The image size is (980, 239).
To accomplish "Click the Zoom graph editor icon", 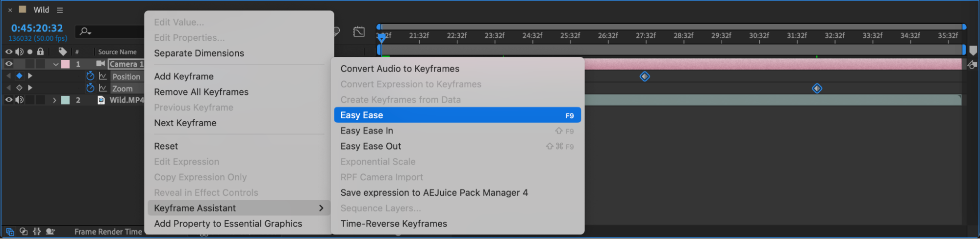I will tap(103, 88).
